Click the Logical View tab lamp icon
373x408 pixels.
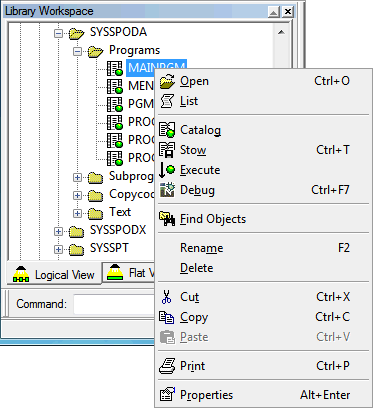[21, 275]
